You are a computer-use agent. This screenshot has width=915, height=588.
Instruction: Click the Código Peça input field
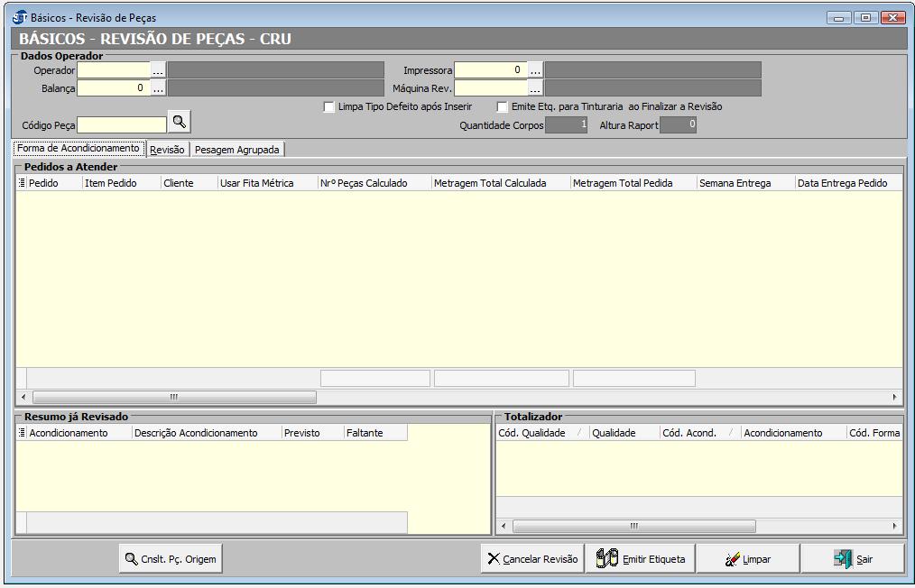(122, 124)
